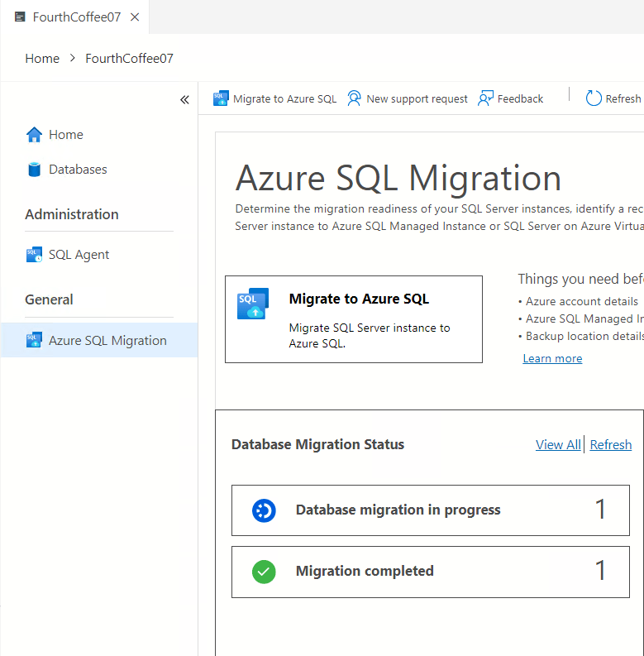This screenshot has width=644, height=656.
Task: Switch to the FourthCoffee07 tab
Action: [x=76, y=17]
